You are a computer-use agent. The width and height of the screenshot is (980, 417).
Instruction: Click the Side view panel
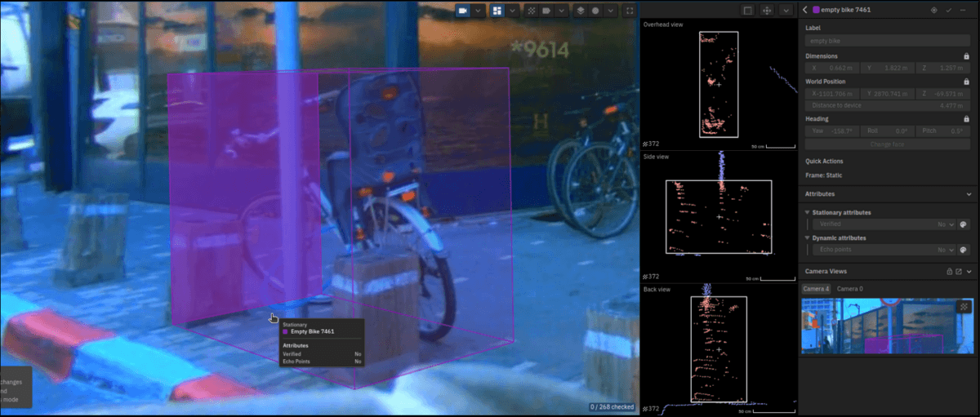point(719,217)
